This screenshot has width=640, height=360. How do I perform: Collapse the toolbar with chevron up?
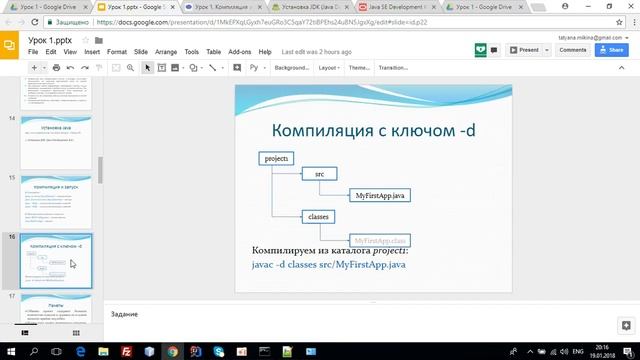tap(621, 68)
